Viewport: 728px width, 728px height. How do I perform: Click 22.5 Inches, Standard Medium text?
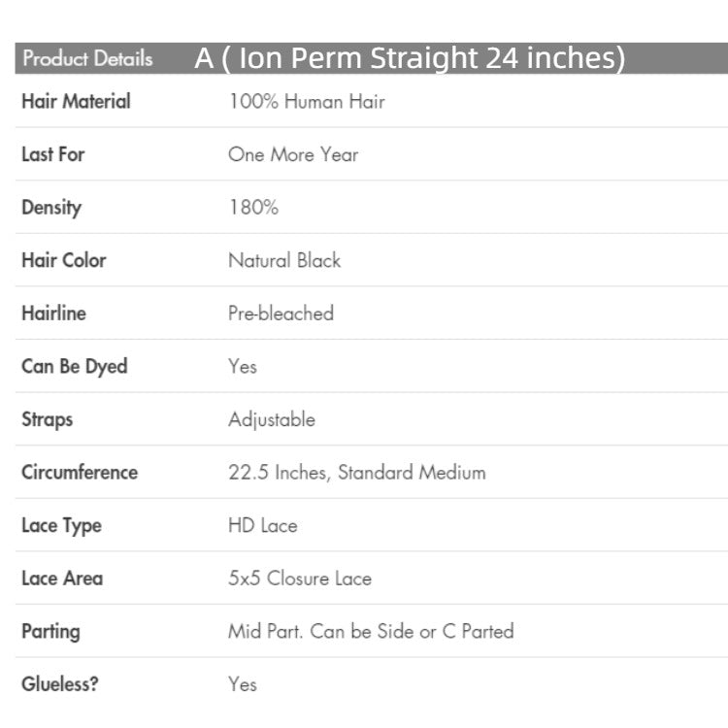tap(356, 473)
